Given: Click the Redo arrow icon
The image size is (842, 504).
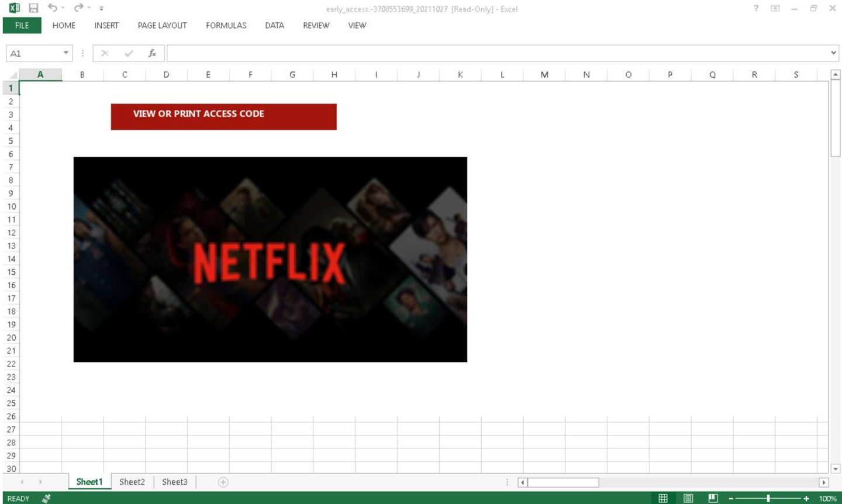Looking at the screenshot, I should click(78, 8).
